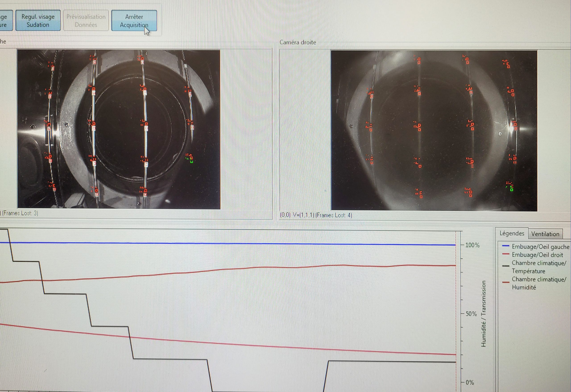Click the red Embuage/Oeil droit legend swatch
Viewport: 571px width, 392px height.
505,254
